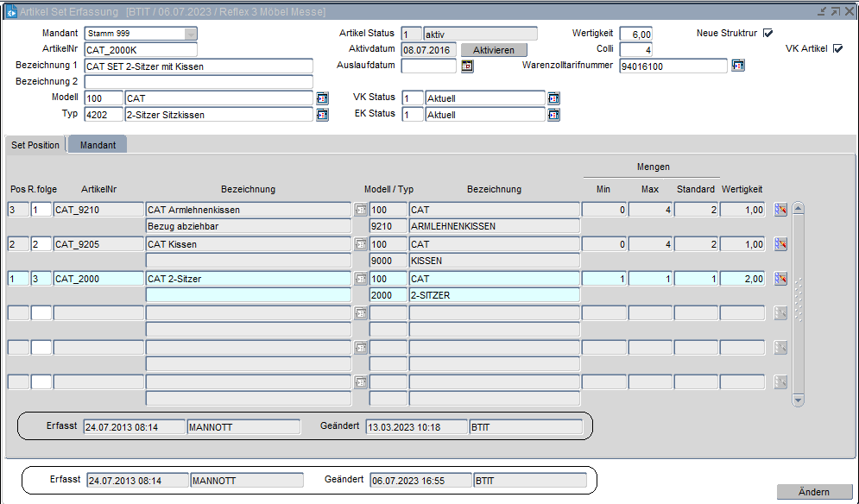Click article lookup icon for CAT Armlehnenkissen row
Viewport: 859px width, 504px height.
pyautogui.click(x=361, y=210)
